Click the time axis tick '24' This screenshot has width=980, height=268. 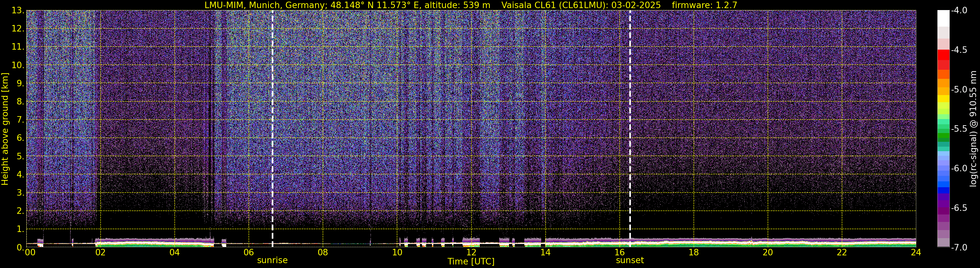(916, 252)
